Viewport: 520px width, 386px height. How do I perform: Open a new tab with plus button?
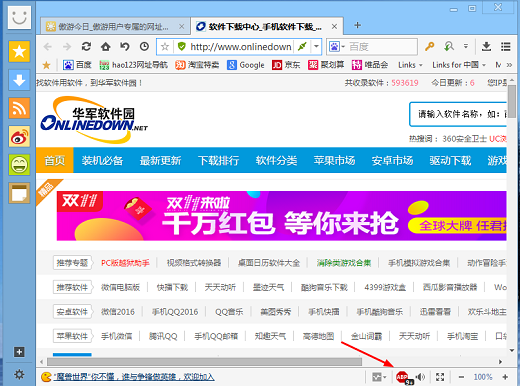[357, 25]
